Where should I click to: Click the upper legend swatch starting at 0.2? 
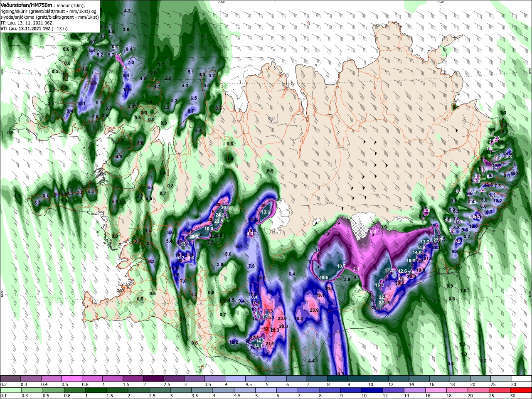pyautogui.click(x=10, y=379)
